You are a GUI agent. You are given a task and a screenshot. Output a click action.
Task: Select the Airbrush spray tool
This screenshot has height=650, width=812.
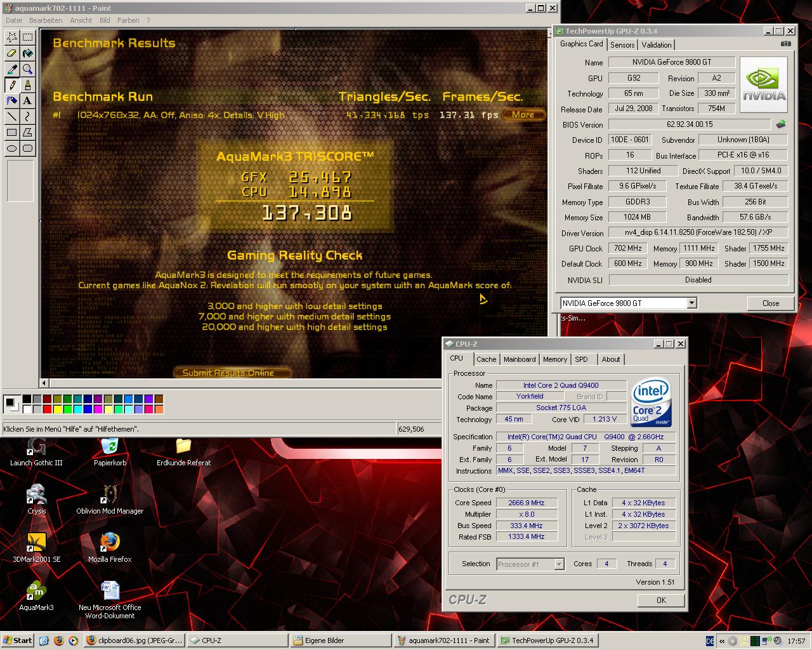tap(11, 101)
